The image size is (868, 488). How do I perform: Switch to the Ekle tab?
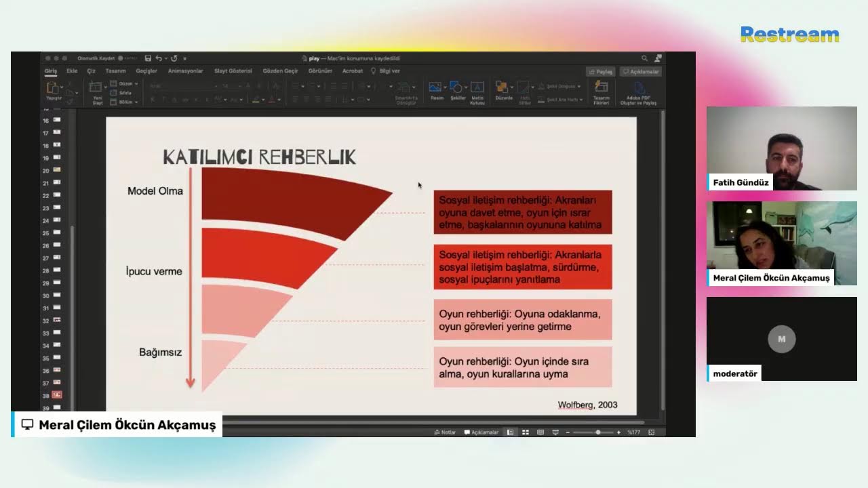tap(72, 70)
